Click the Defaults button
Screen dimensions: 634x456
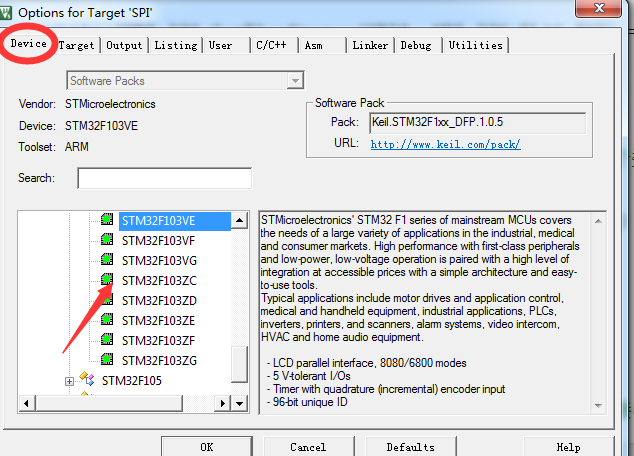pyautogui.click(x=410, y=446)
